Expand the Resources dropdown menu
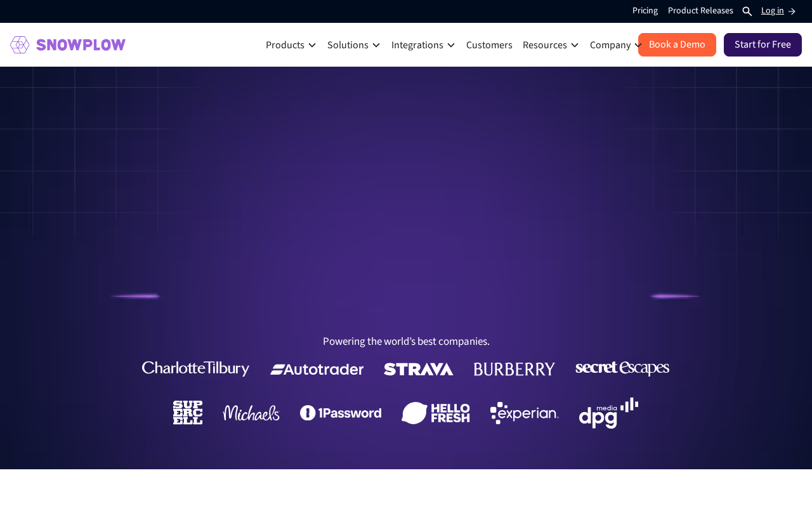Viewport: 812px width, 508px height. pyautogui.click(x=551, y=45)
